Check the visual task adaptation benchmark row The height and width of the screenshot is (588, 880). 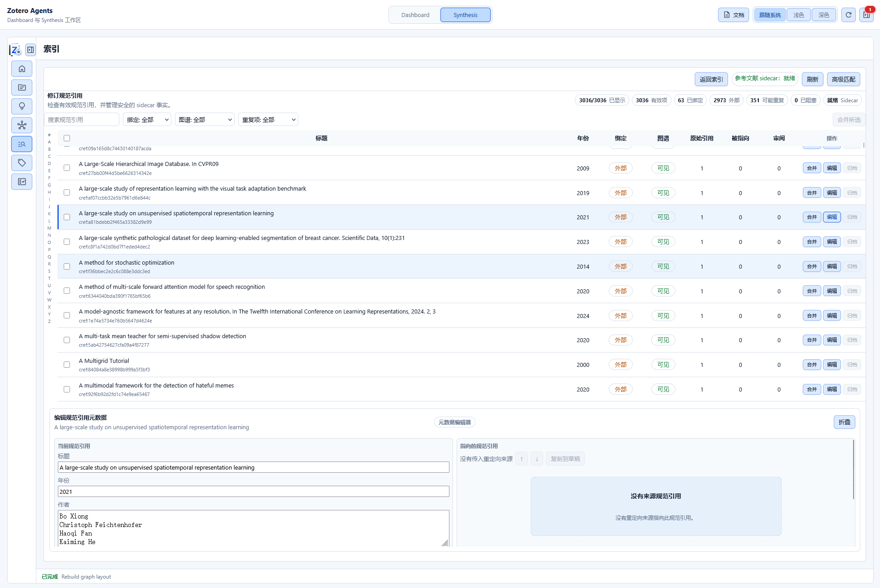click(x=67, y=192)
